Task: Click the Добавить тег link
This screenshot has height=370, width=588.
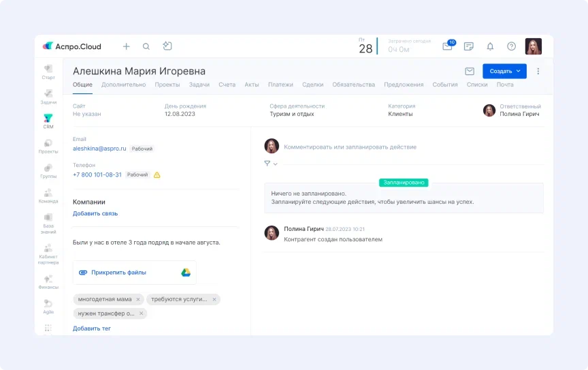Action: (x=92, y=328)
